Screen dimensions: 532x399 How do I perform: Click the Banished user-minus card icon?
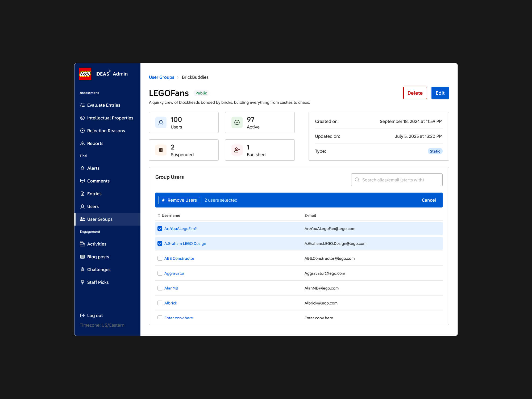click(x=237, y=150)
